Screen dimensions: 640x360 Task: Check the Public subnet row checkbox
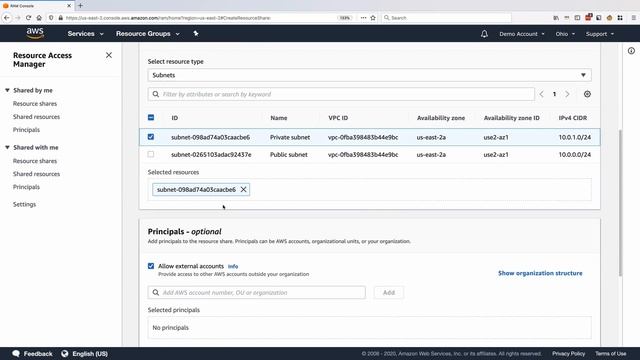tap(151, 154)
